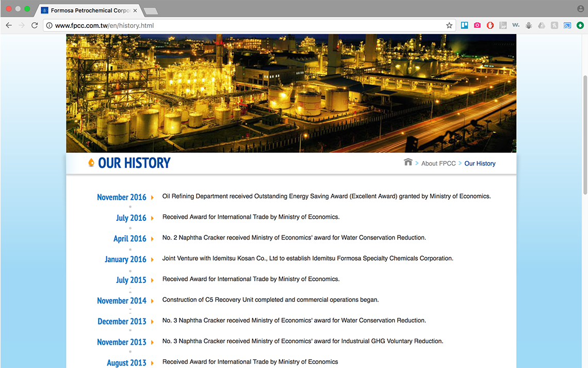588x368 pixels.
Task: Click the Idemitsu Kosan joint venture text
Action: coord(307,259)
